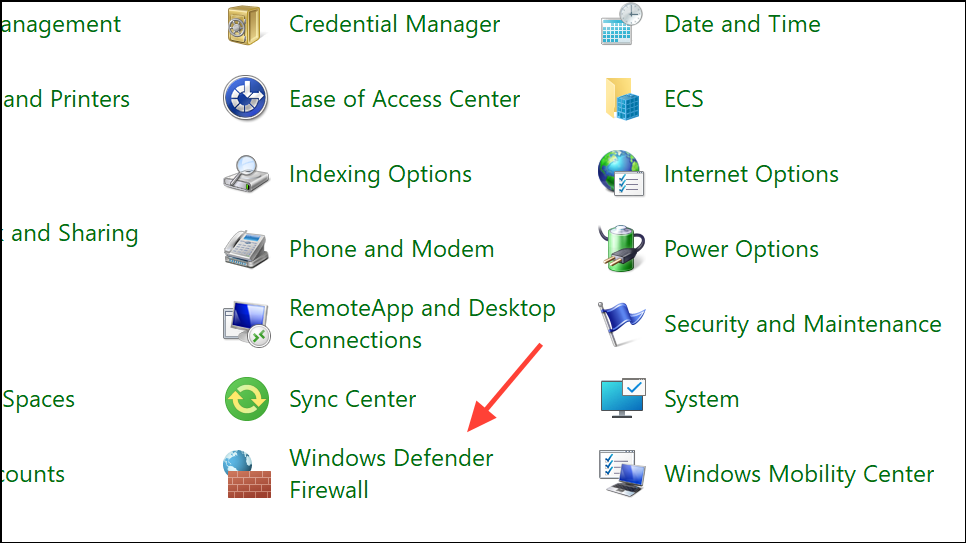966x543 pixels.
Task: Open the Internet Options text link
Action: [751, 174]
